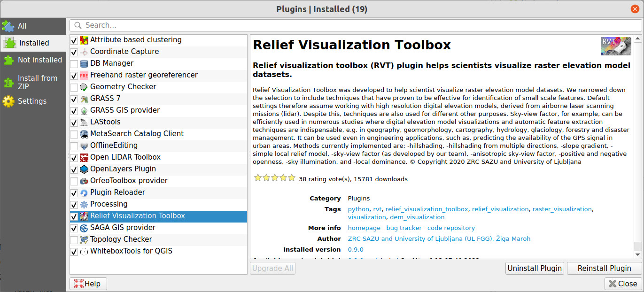Click the WhiteboxTools for QGIS icon
Viewport: 644px width, 292px height.
click(84, 251)
